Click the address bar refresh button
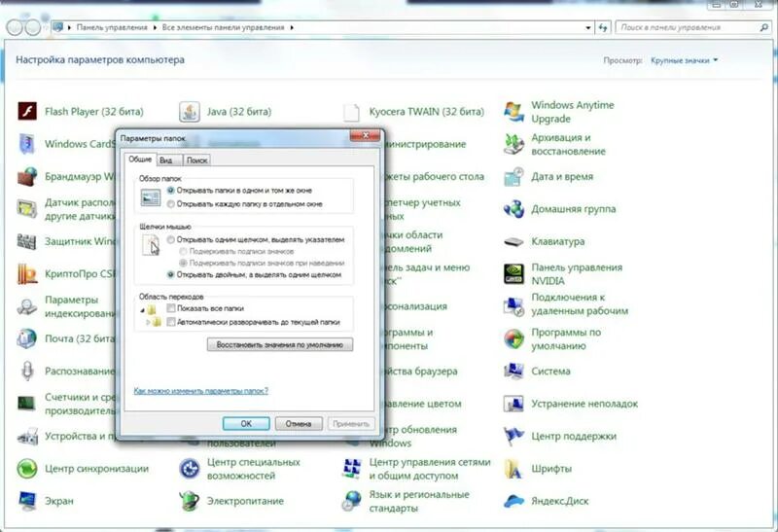The height and width of the screenshot is (532, 778). (603, 28)
